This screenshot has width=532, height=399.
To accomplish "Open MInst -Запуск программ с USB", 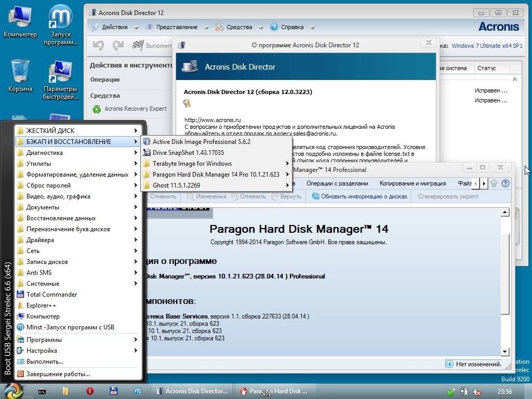I will (x=78, y=327).
